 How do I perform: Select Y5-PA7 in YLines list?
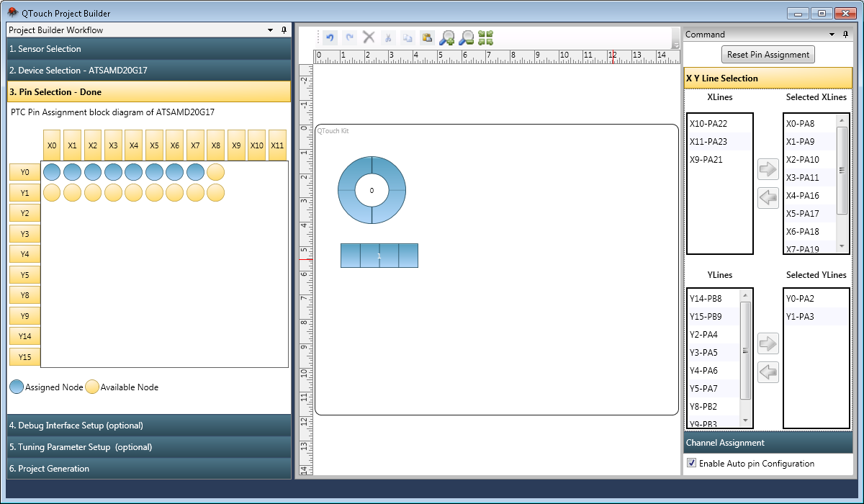(714, 388)
